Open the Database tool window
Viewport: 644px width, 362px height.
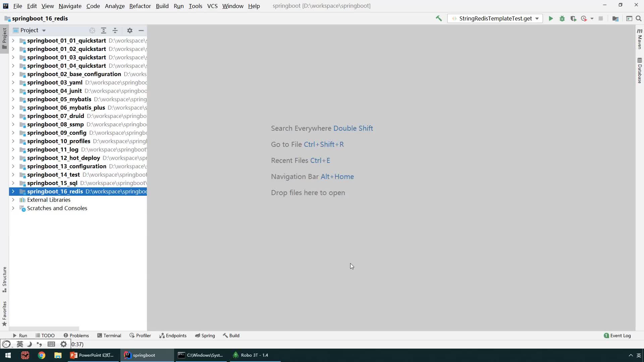640,70
